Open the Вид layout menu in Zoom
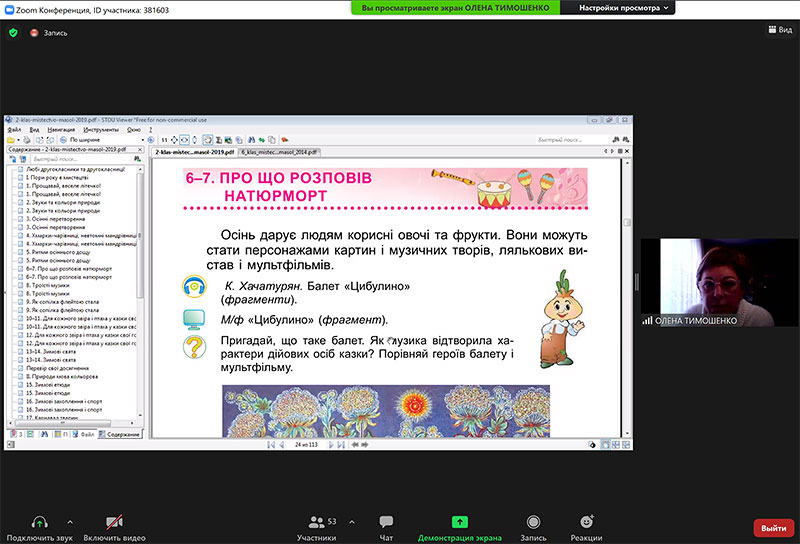Image resolution: width=800 pixels, height=544 pixels. coord(780,30)
